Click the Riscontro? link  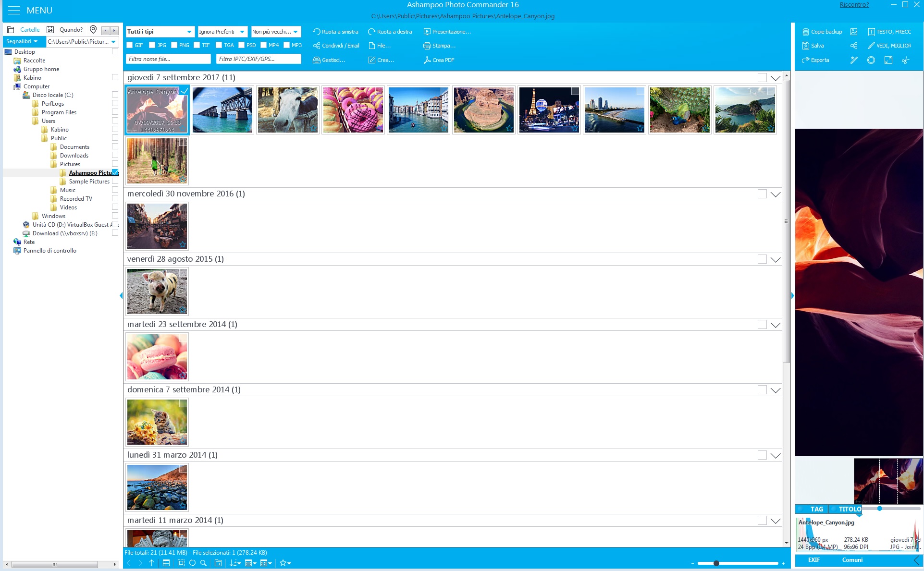coord(854,5)
